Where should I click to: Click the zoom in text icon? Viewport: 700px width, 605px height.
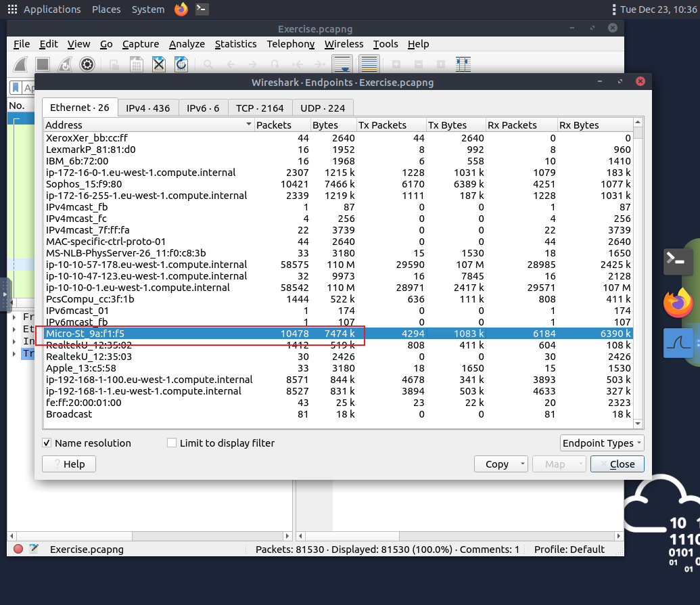coord(396,64)
